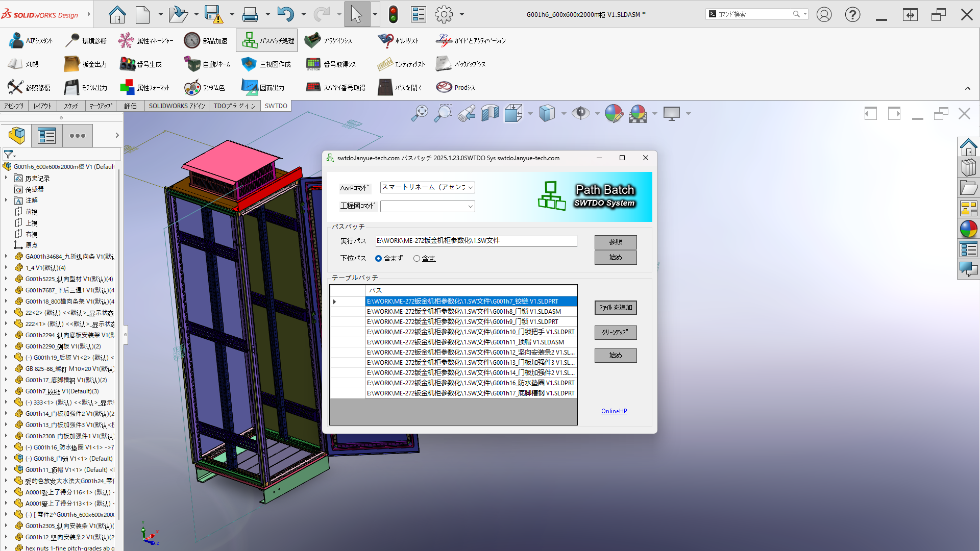
Task: Click the パスバッチ処理 toolbar icon
Action: pos(250,40)
